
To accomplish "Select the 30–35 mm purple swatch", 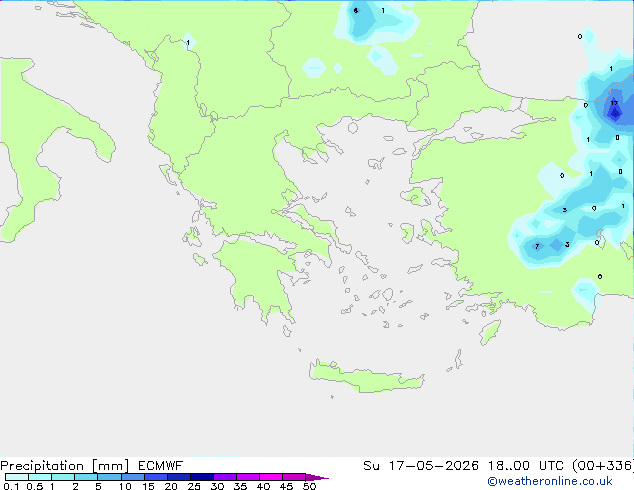I will pos(225,477).
